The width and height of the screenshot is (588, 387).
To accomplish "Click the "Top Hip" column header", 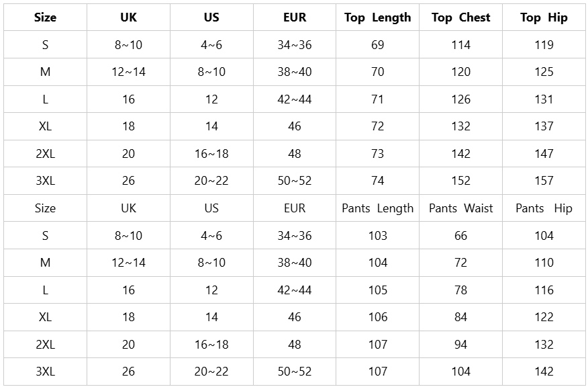I will point(544,17).
